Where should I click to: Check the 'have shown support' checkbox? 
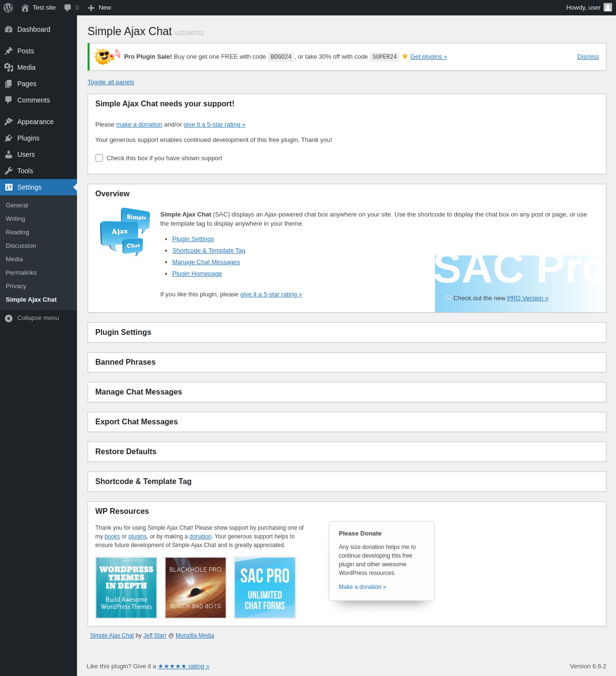coord(99,158)
